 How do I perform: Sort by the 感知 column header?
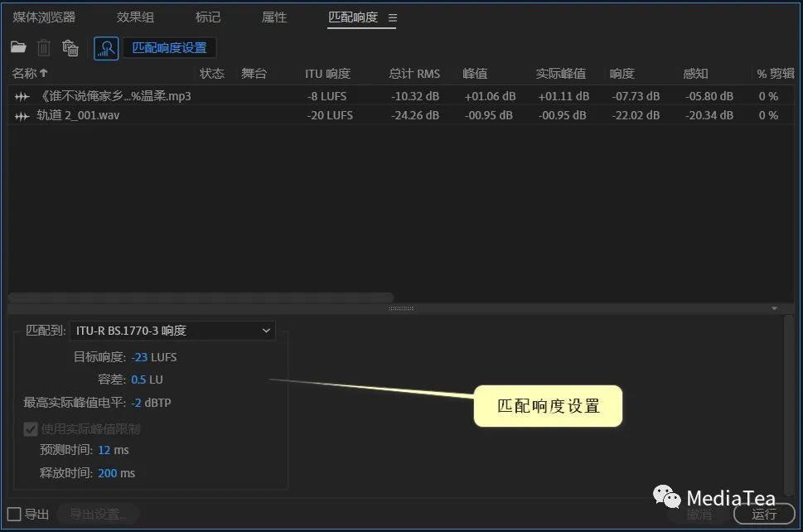[695, 74]
